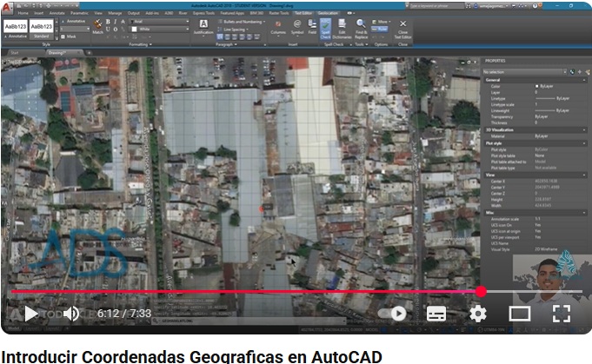
Task: Mute the video with the speaker icon
Action: coord(72,314)
